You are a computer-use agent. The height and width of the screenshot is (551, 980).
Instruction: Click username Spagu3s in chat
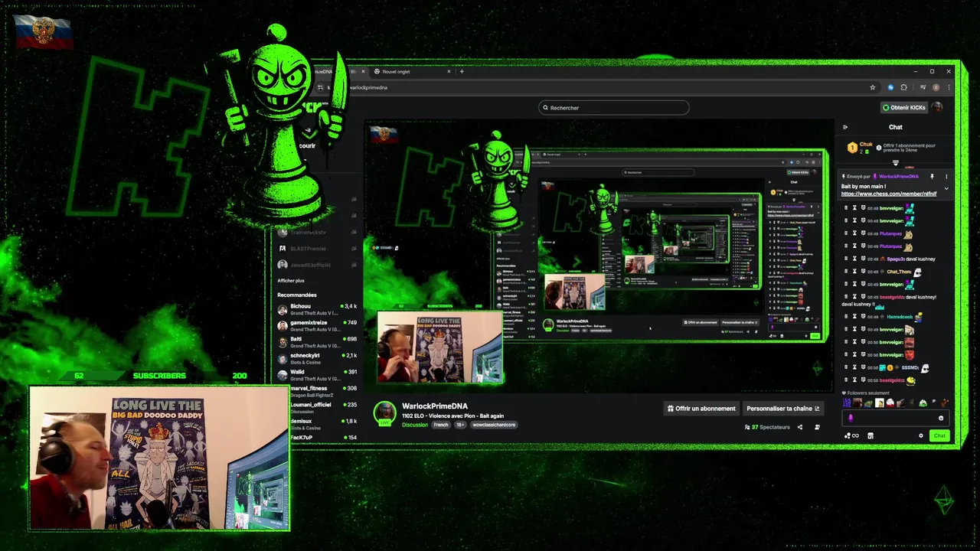pyautogui.click(x=896, y=259)
